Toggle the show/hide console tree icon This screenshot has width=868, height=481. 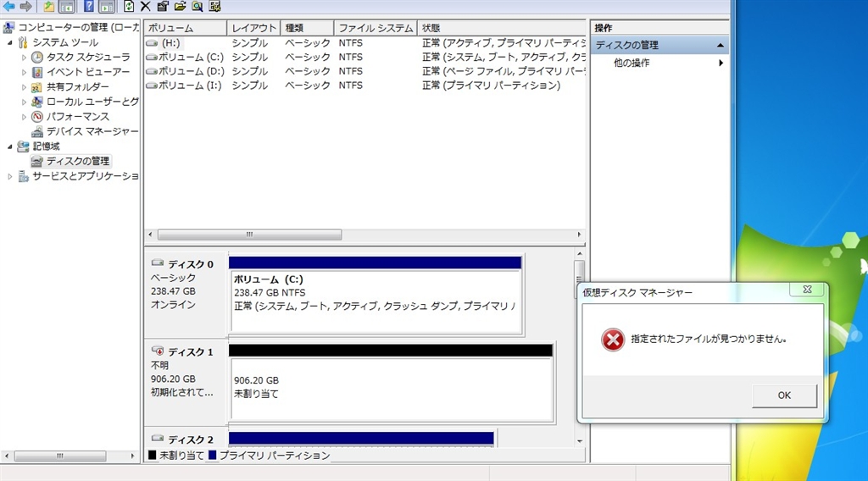click(x=66, y=6)
